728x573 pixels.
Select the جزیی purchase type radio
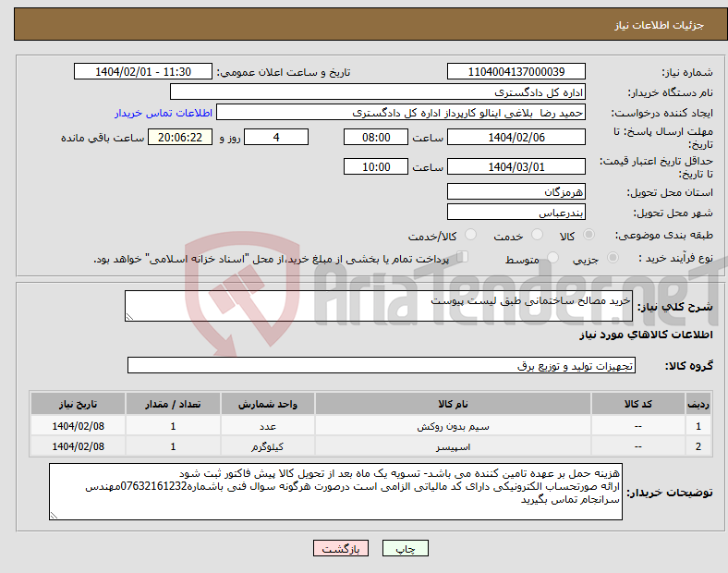click(x=613, y=258)
